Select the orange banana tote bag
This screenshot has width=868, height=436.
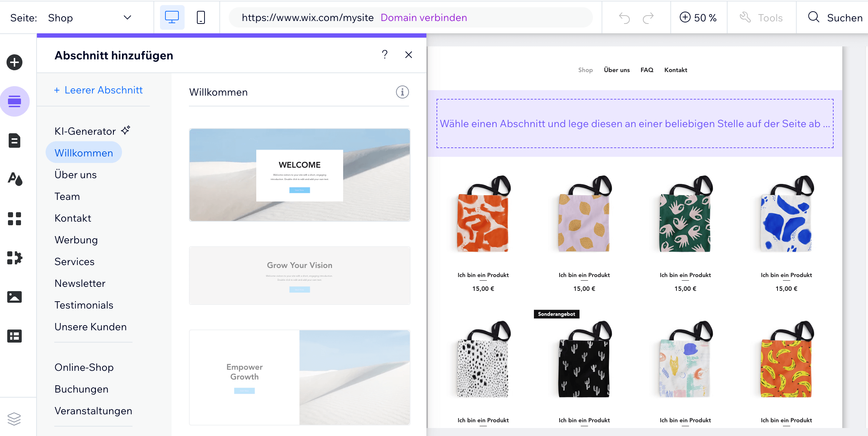[786, 359]
